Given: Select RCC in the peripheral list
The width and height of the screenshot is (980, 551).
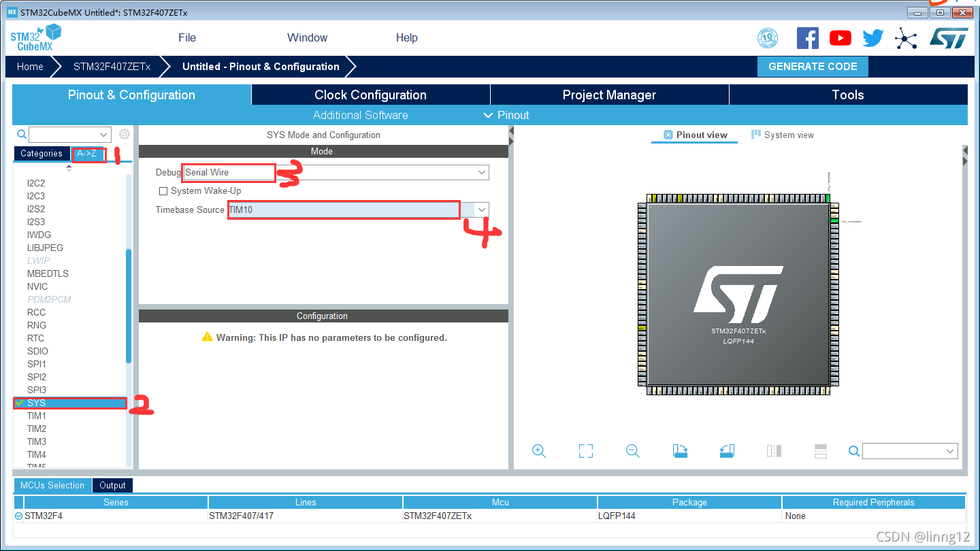Looking at the screenshot, I should click(36, 312).
